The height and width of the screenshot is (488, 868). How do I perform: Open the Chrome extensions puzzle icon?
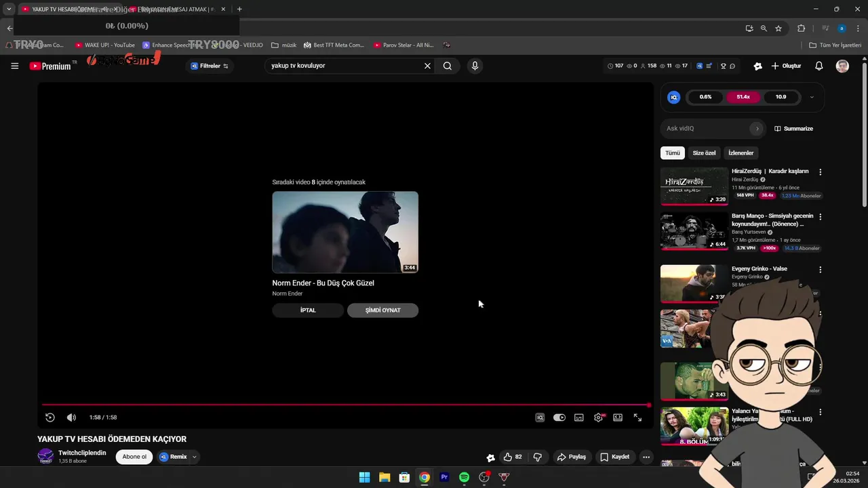[x=801, y=28]
